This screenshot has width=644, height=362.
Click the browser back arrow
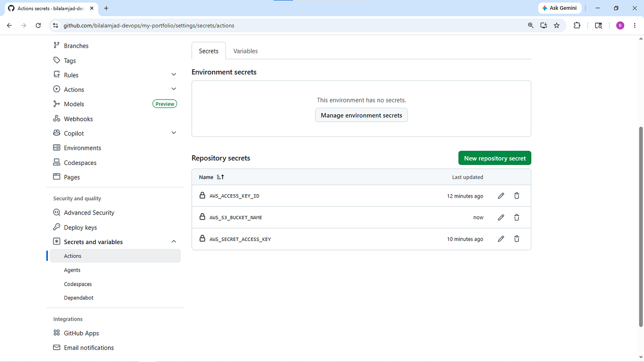[10, 26]
